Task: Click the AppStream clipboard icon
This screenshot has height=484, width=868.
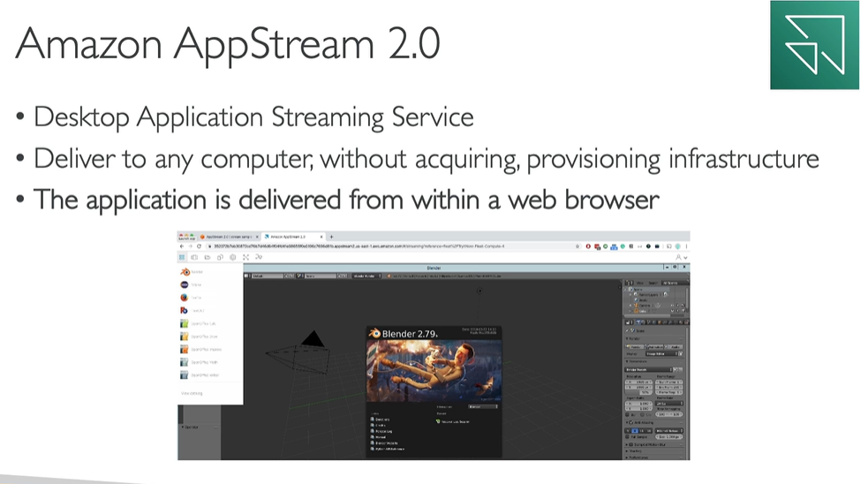Action: pyautogui.click(x=220, y=257)
